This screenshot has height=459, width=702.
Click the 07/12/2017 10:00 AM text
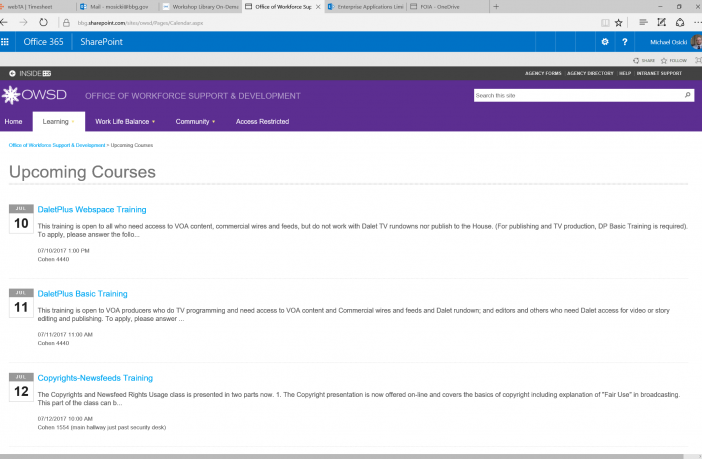pyautogui.click(x=65, y=419)
